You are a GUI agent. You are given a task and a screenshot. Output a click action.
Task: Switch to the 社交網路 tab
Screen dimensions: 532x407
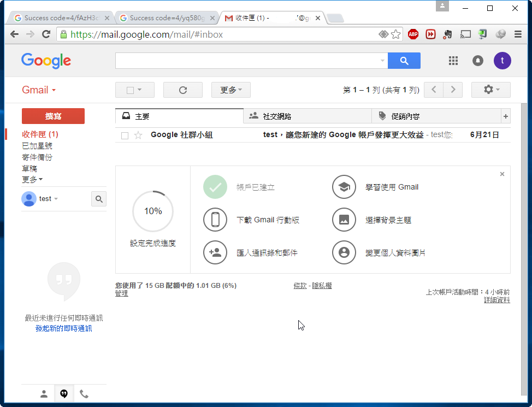click(x=308, y=116)
